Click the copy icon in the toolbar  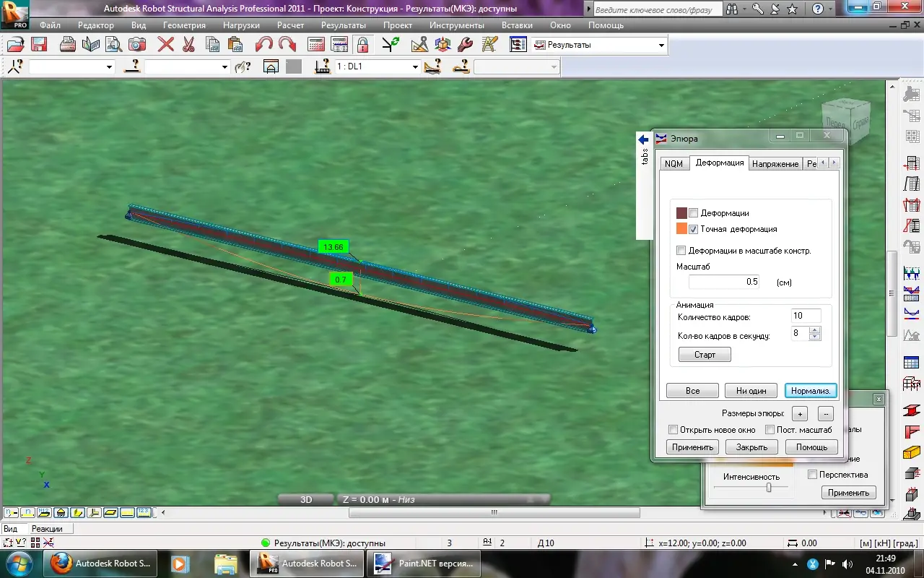(x=212, y=45)
